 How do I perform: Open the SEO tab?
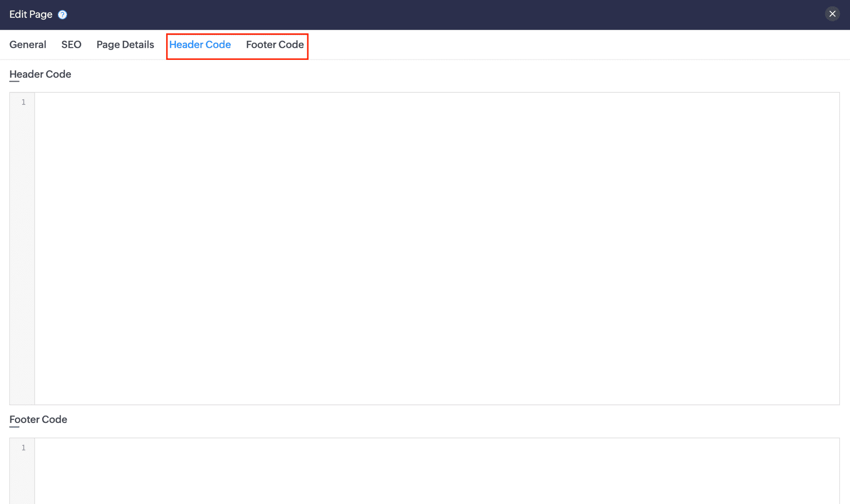pyautogui.click(x=71, y=45)
